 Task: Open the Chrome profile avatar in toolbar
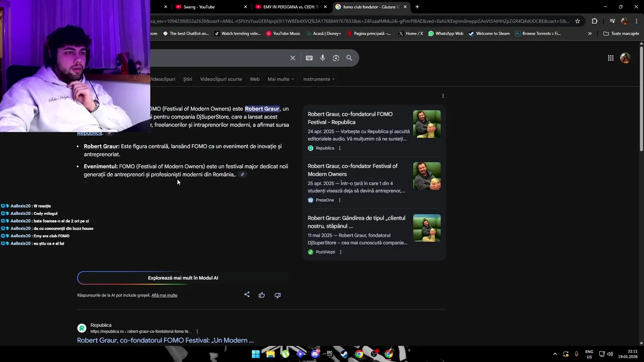point(624,21)
